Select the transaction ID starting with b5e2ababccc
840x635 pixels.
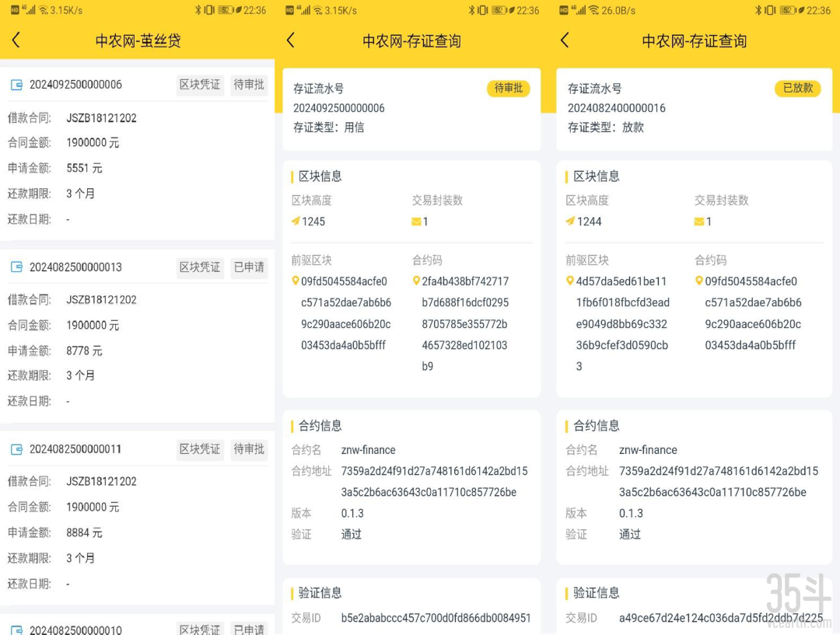click(436, 619)
